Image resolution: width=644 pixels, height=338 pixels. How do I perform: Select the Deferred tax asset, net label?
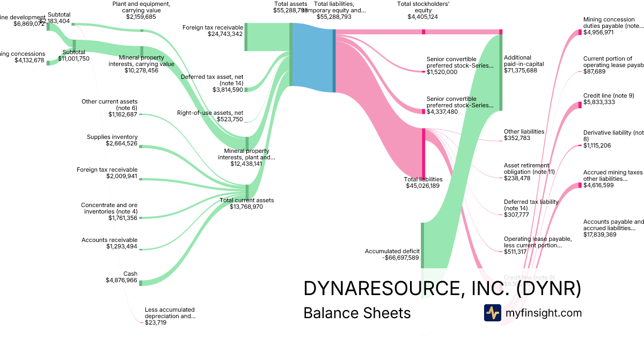212,83
